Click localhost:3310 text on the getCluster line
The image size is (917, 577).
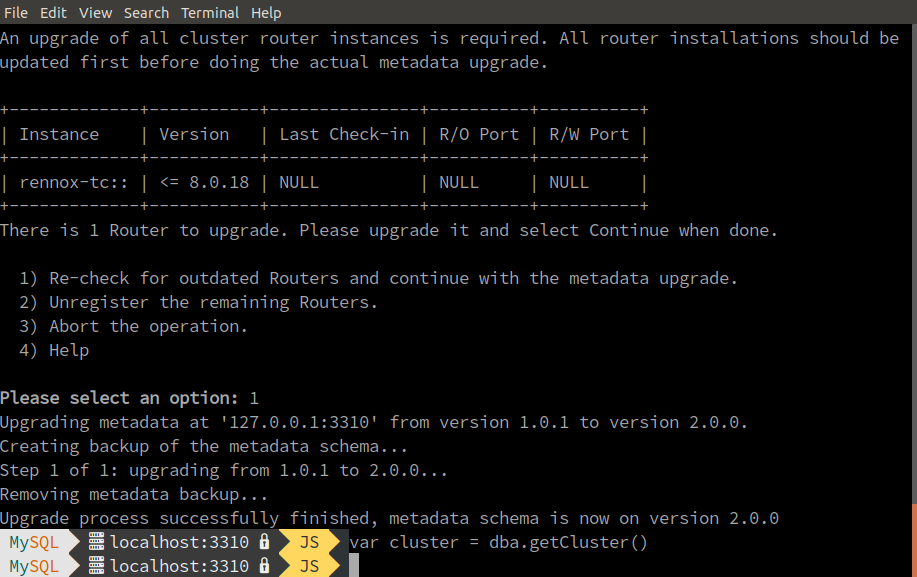point(180,542)
